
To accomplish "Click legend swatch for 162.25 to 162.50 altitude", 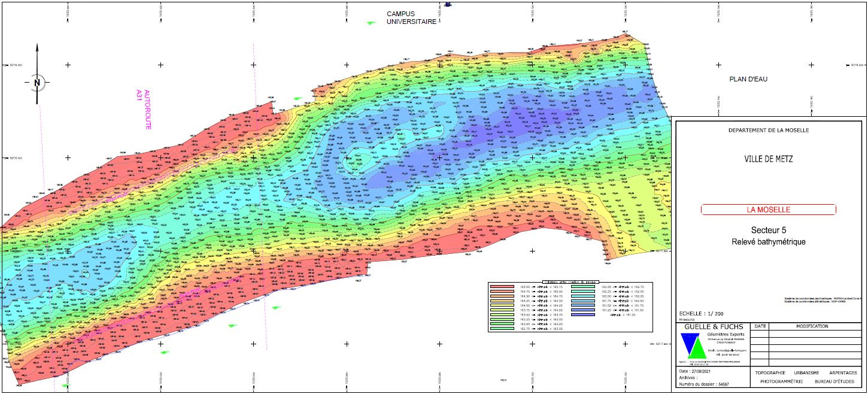I will point(583,292).
